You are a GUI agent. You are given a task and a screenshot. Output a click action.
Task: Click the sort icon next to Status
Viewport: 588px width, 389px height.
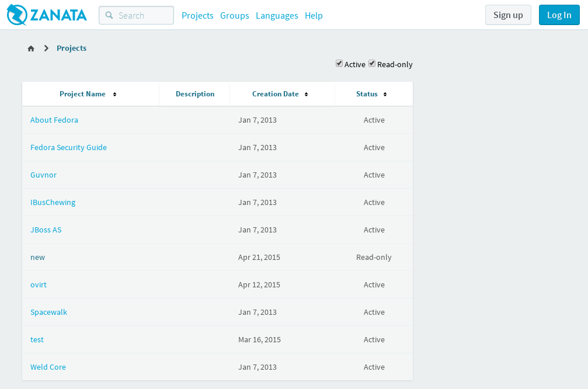385,93
